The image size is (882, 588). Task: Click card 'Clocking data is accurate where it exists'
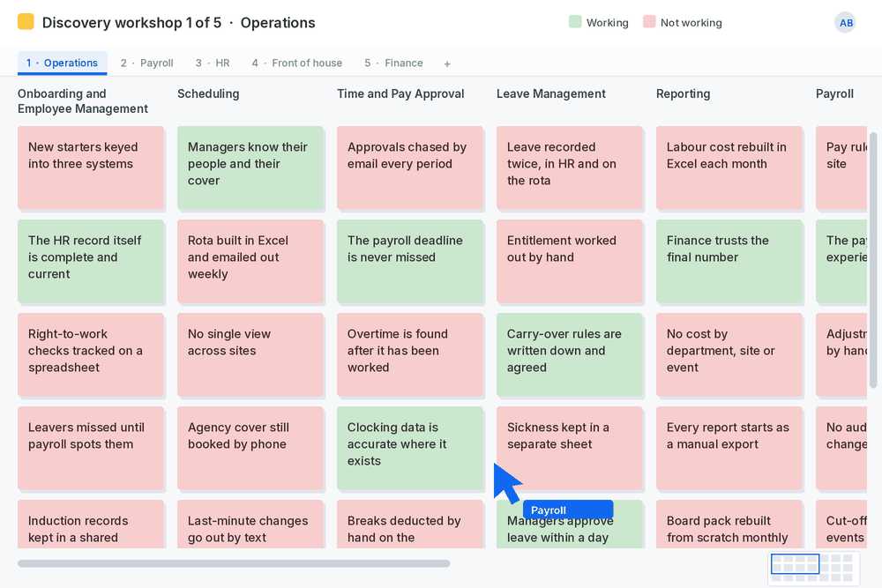tap(410, 448)
